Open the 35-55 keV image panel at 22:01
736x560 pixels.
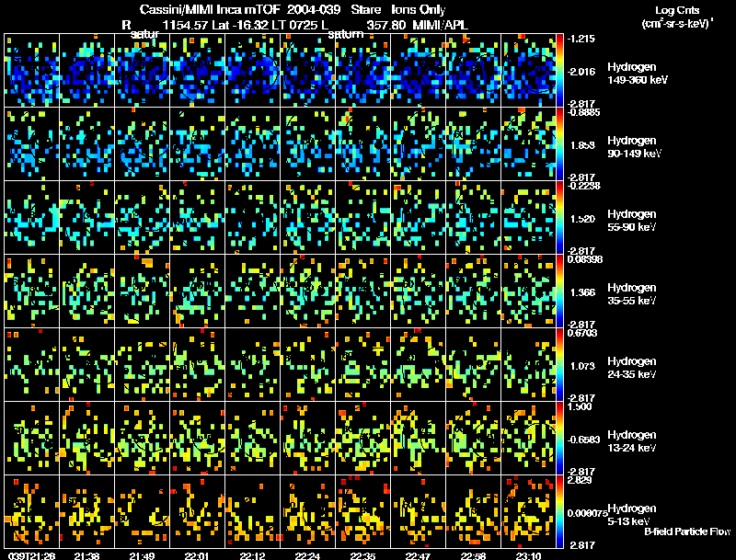[197, 291]
